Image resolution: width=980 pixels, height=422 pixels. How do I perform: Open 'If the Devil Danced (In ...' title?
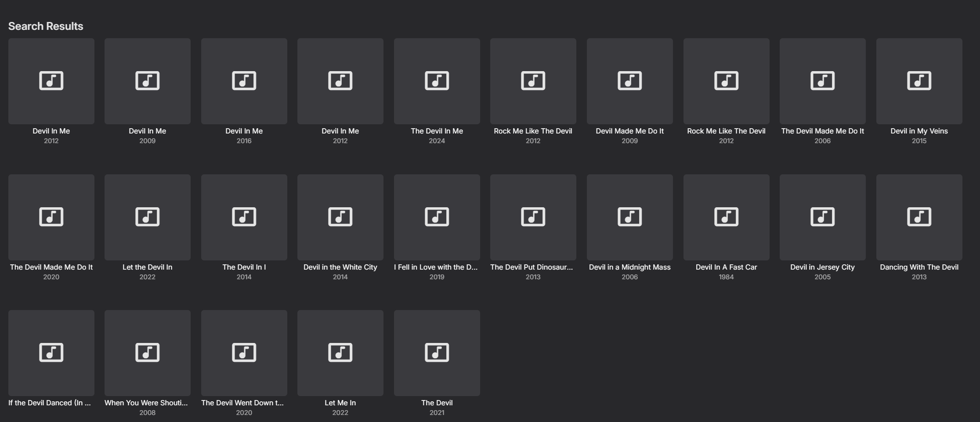tap(50, 403)
